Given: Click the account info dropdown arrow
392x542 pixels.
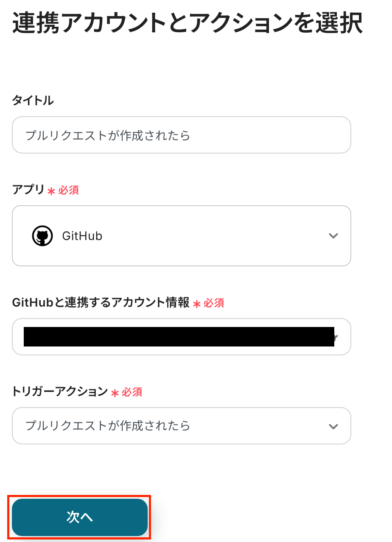Looking at the screenshot, I should [336, 338].
